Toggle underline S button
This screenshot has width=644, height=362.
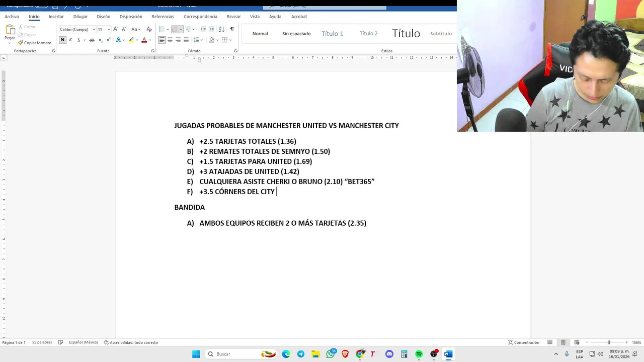click(x=78, y=40)
